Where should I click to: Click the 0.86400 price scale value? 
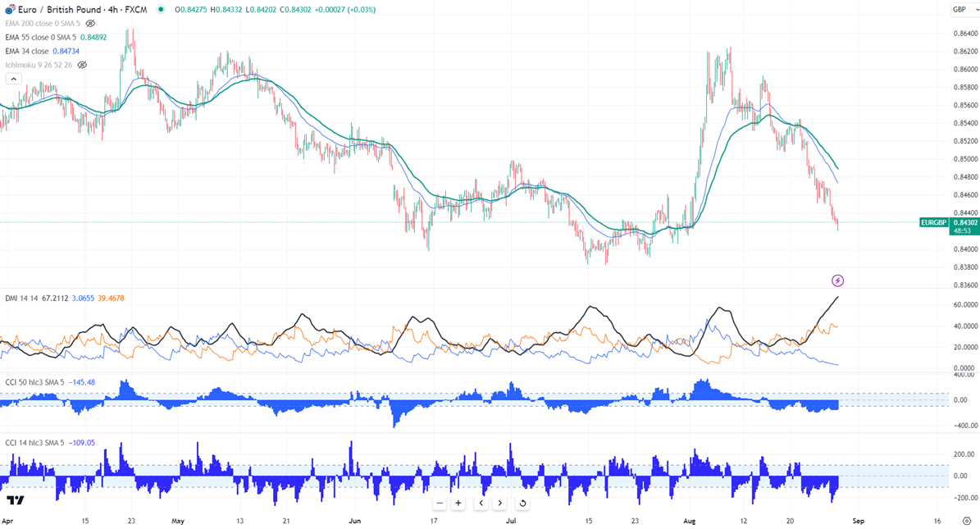click(x=965, y=33)
